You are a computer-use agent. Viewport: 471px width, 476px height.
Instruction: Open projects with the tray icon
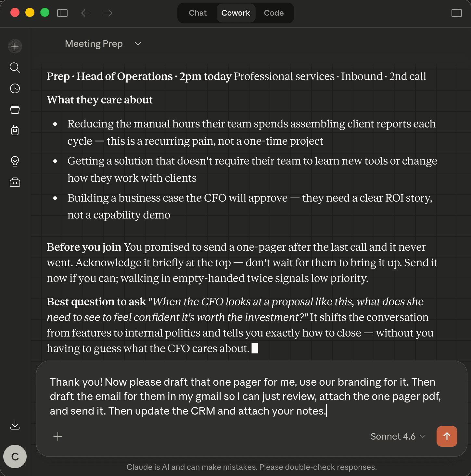[15, 109]
